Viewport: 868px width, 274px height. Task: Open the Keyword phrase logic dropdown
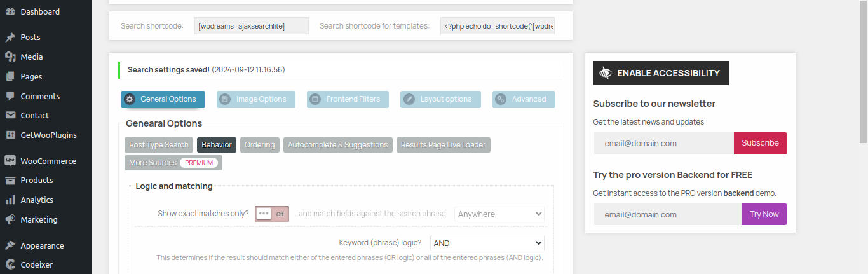point(487,243)
